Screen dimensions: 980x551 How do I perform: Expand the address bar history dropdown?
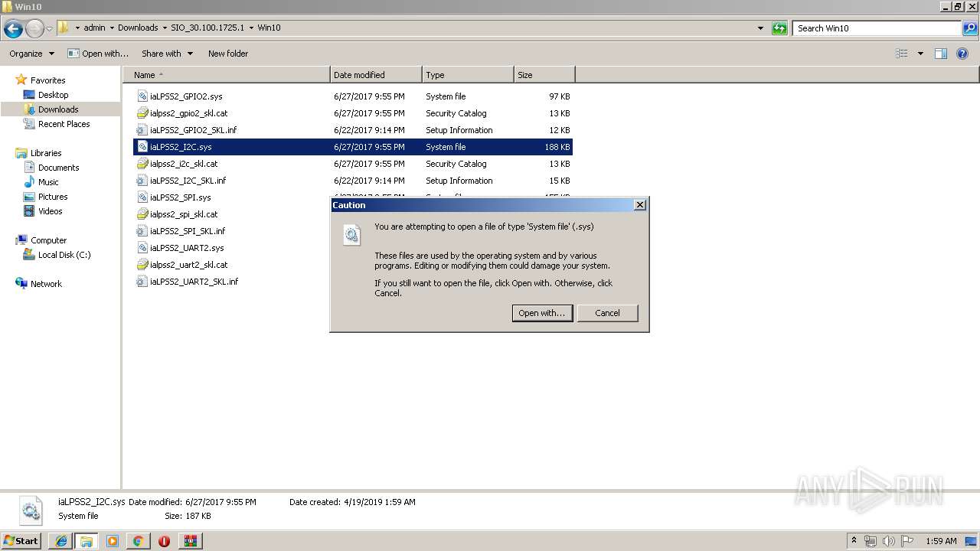pyautogui.click(x=760, y=28)
